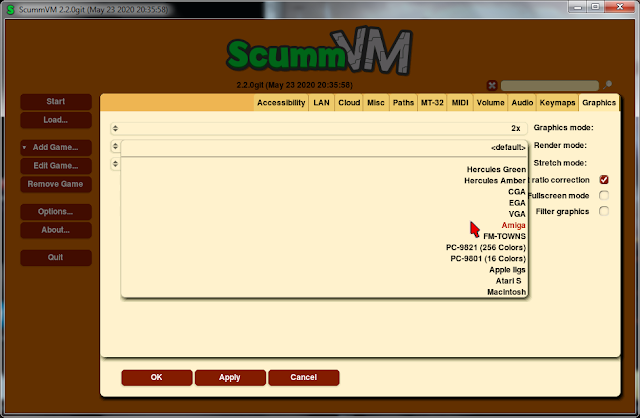Enable the Fullscreen mode checkbox
Viewport: 640px width, 418px height.
pyautogui.click(x=604, y=195)
